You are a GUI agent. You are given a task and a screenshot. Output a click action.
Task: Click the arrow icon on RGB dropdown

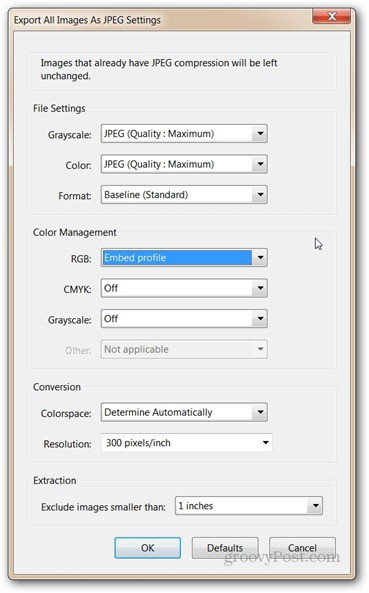click(260, 258)
